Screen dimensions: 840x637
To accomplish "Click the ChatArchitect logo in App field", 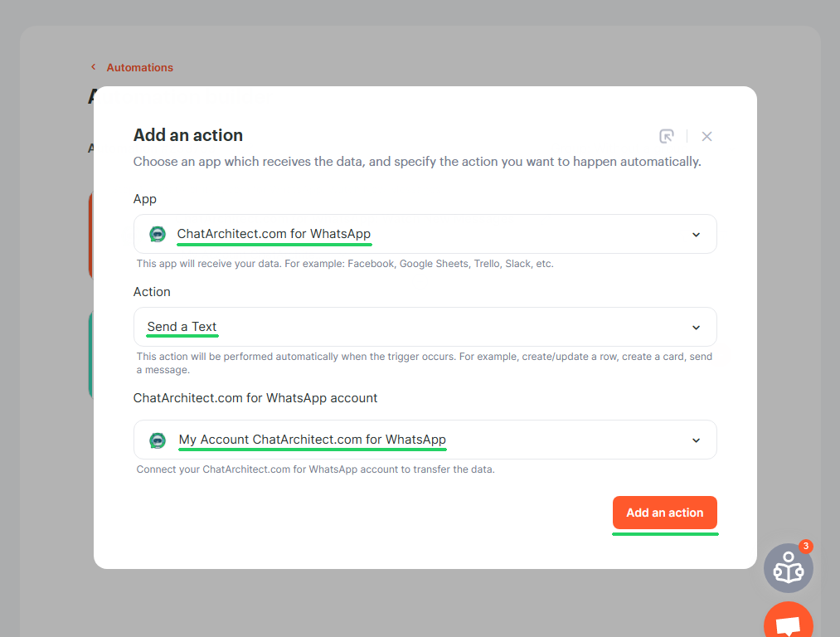I will click(x=158, y=234).
